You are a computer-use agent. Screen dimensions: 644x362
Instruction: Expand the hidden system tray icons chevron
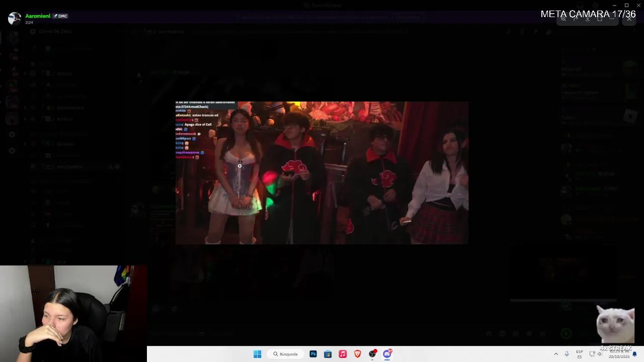[556, 354]
